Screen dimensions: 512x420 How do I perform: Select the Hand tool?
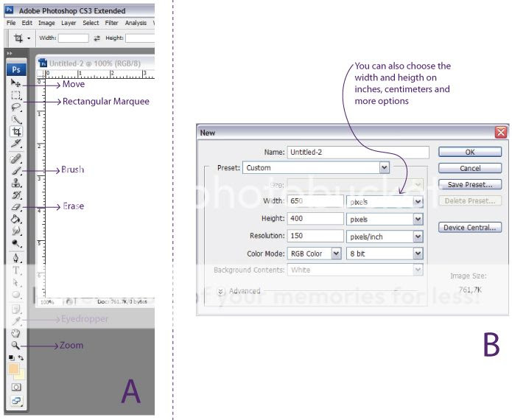click(x=15, y=333)
